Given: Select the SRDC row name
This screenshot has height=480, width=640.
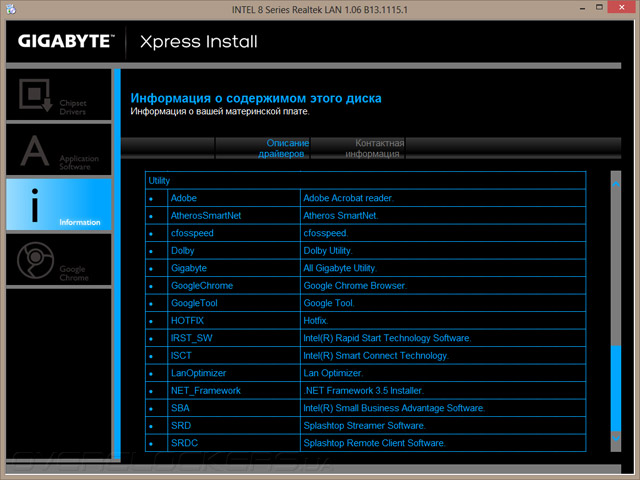Looking at the screenshot, I should tap(184, 444).
